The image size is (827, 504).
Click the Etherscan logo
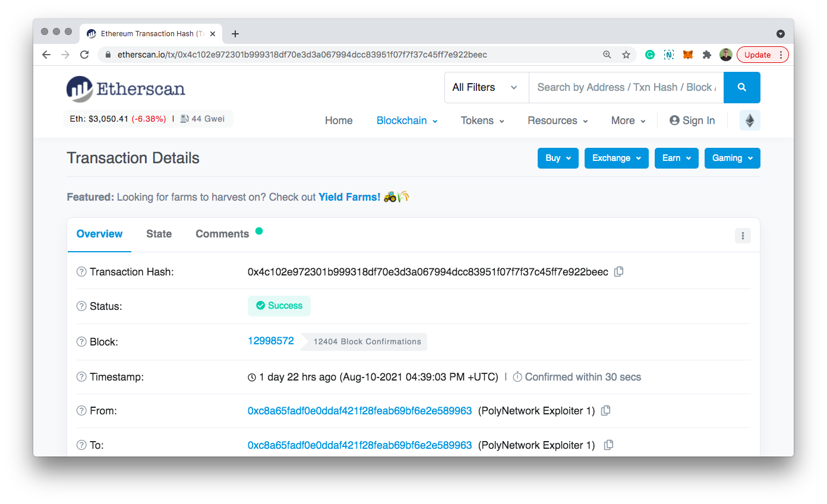tap(125, 89)
